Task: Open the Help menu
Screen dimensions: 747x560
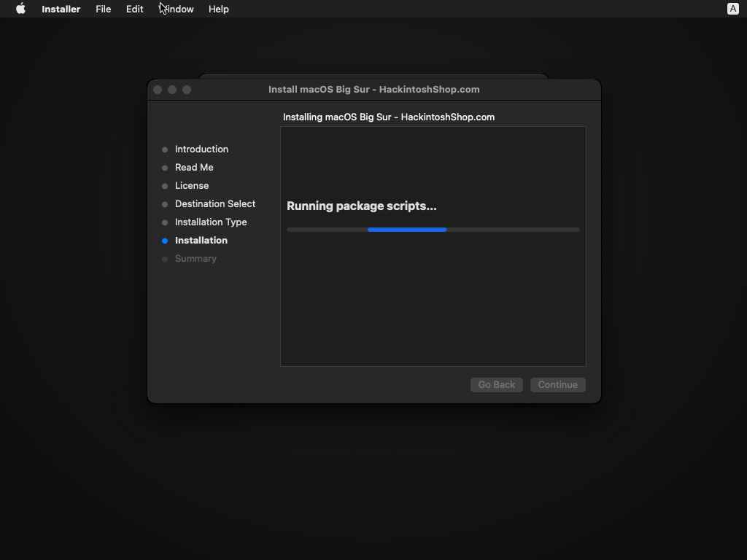Action: coord(218,9)
